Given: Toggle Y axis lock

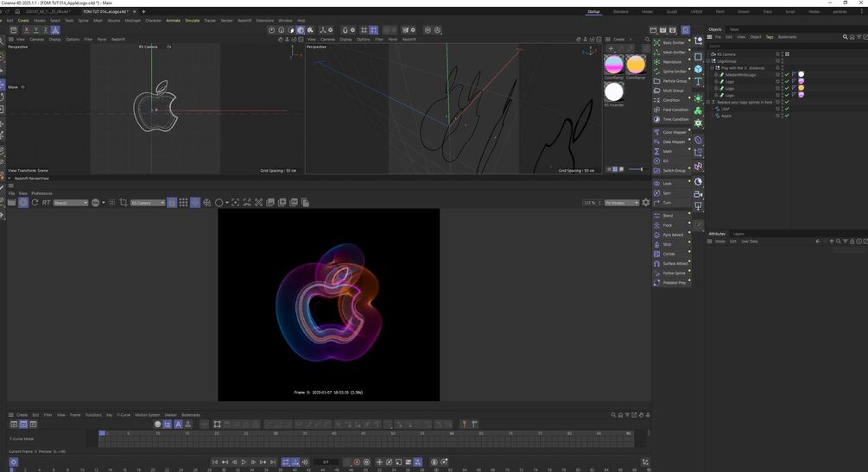Looking at the screenshot, I should click(x=36, y=30).
